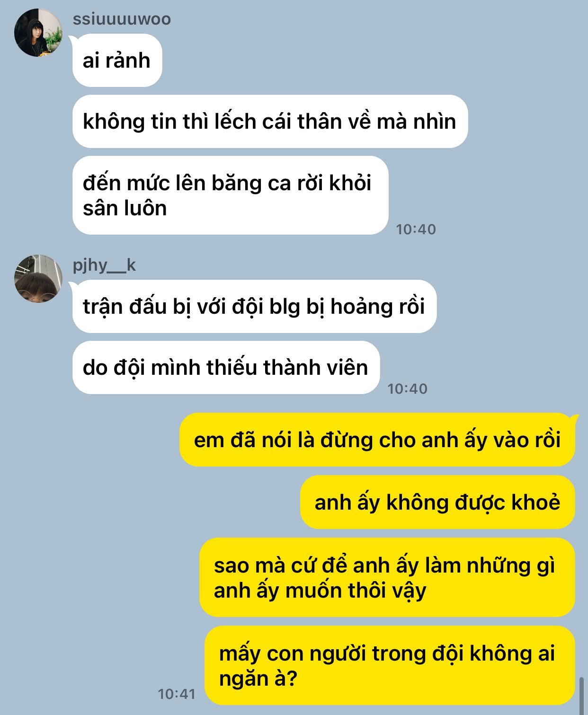The width and height of the screenshot is (588, 715).
Task: Click the 10:40 timestamp after ssiuuuuwoo's messages
Action: pos(416,230)
